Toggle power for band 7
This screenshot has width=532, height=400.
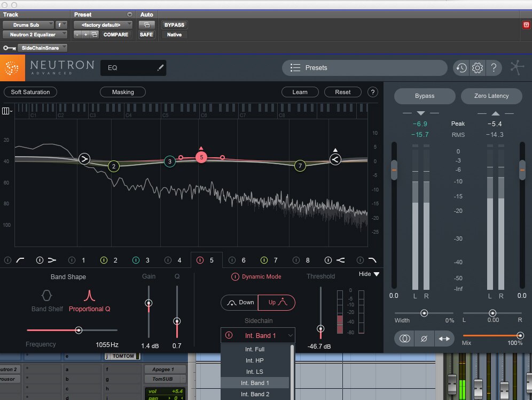tap(264, 260)
